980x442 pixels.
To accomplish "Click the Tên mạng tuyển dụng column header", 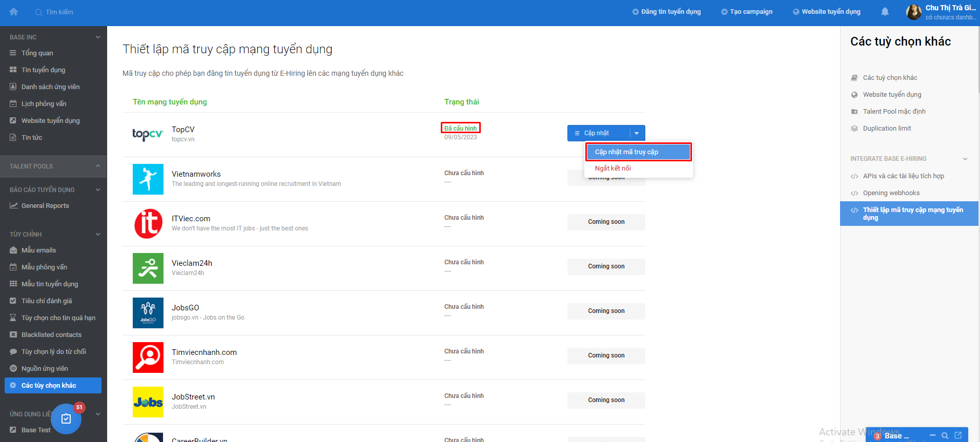I will pyautogui.click(x=170, y=102).
